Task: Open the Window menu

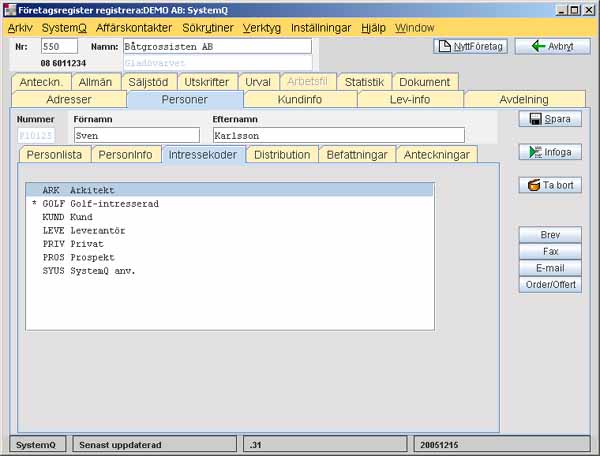Action: coord(415,28)
